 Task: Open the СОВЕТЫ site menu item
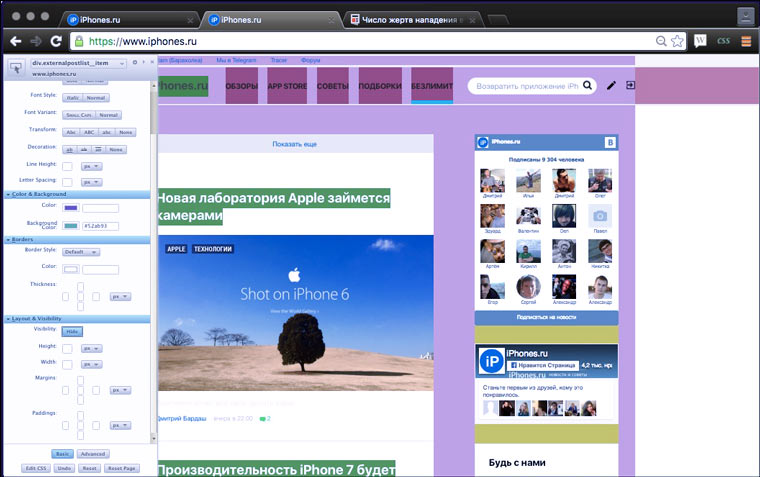(x=332, y=86)
